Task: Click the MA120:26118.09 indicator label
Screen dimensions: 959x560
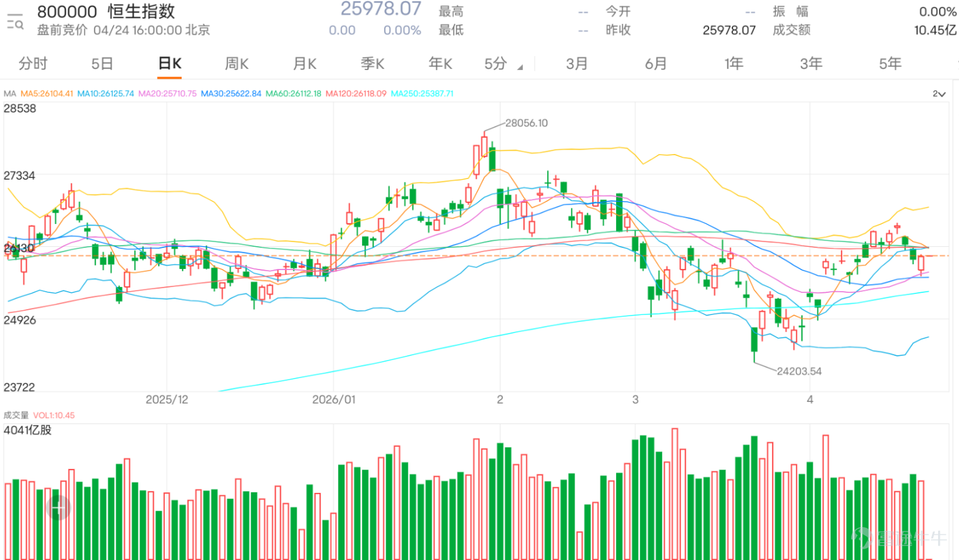Action: [x=356, y=93]
